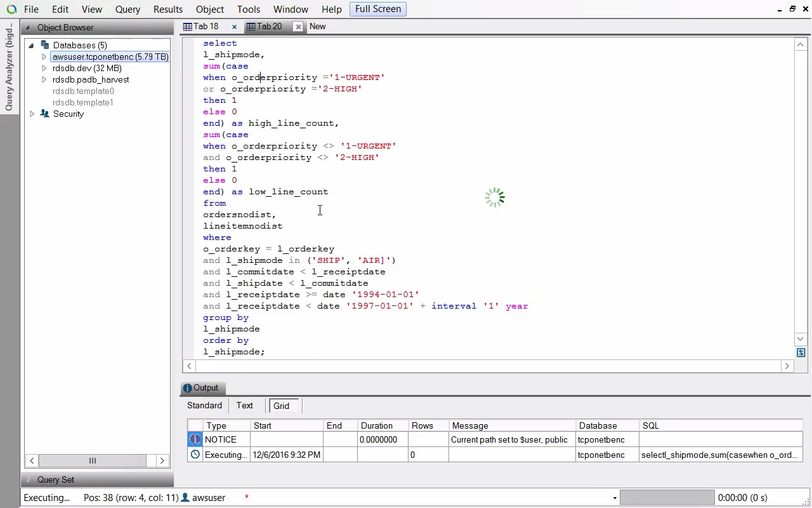Screen dimensions: 812x508
Task: Open a New query tab
Action: pos(317,27)
